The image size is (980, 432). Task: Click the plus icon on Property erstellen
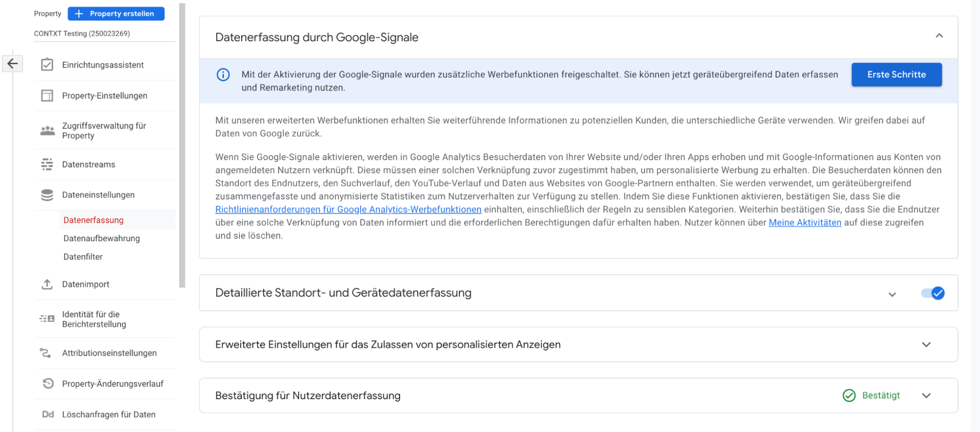(x=79, y=14)
